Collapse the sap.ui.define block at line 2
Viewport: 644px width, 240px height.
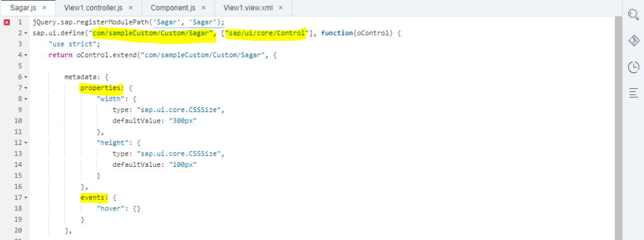click(26, 33)
